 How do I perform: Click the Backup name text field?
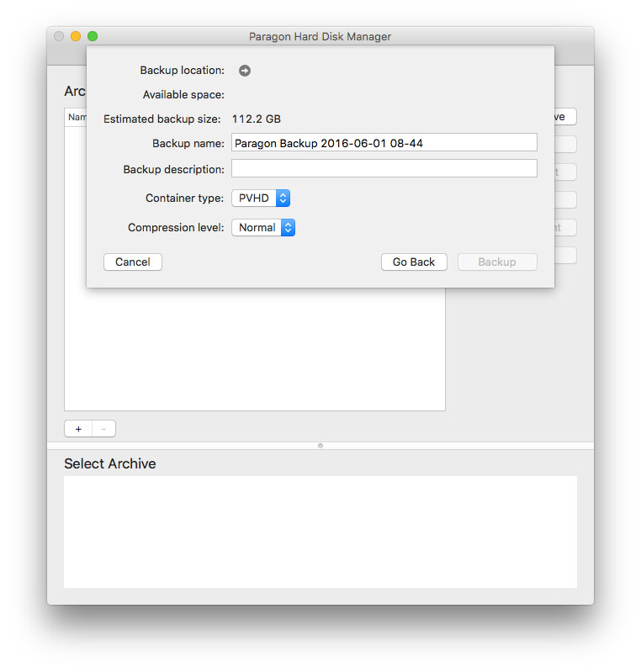click(384, 142)
